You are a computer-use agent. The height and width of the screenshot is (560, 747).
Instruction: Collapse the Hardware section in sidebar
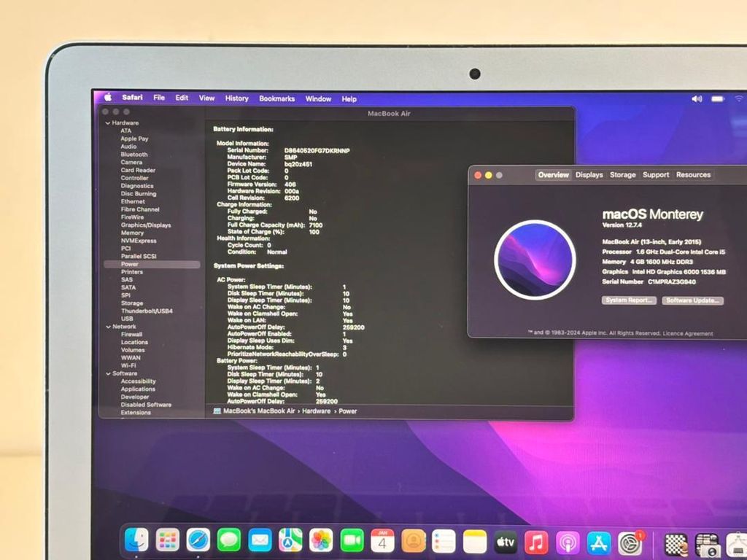pyautogui.click(x=107, y=123)
